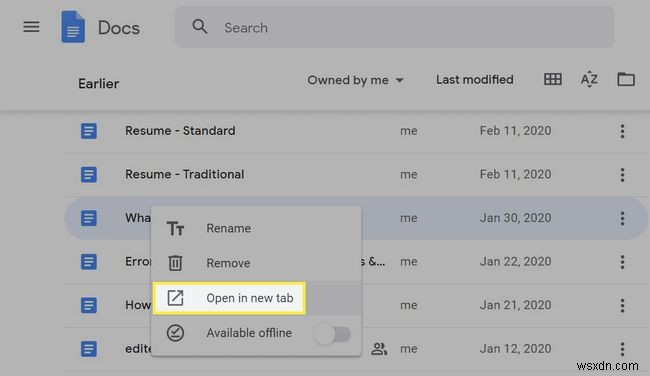Open more options for Resume - Standard
Image resolution: width=650 pixels, height=376 pixels.
[622, 131]
